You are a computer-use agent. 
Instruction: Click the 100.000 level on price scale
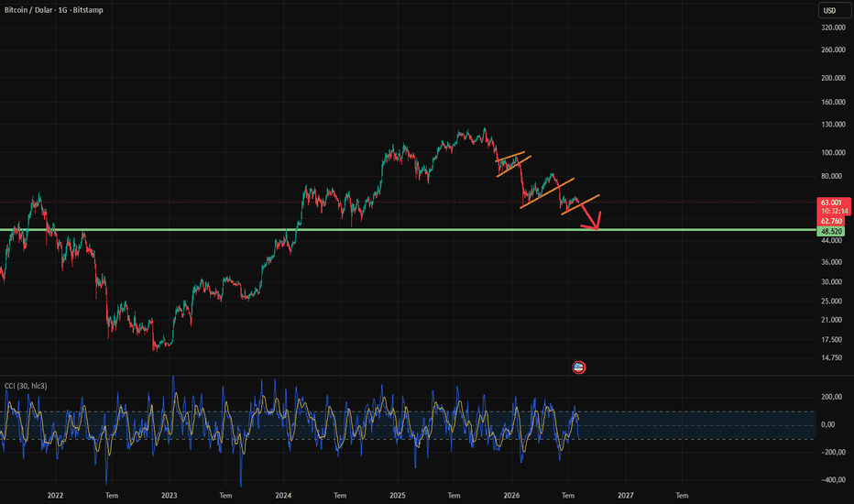833,152
